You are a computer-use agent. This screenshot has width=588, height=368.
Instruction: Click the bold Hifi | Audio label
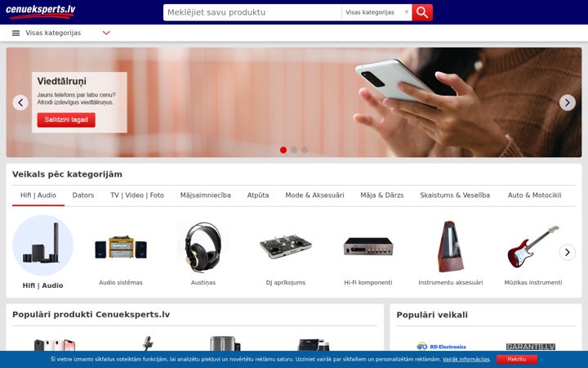pyautogui.click(x=42, y=285)
